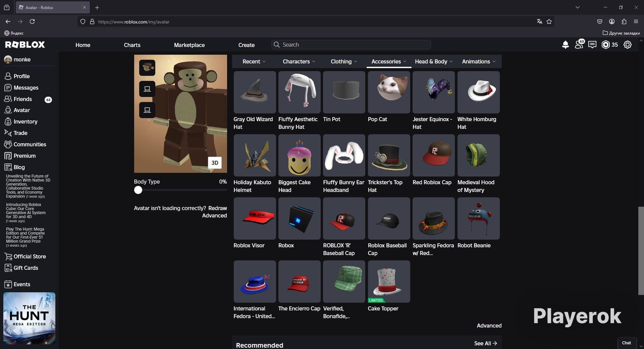Expand the Recent category dropdown
Screen dimensions: 644x349
tap(254, 61)
